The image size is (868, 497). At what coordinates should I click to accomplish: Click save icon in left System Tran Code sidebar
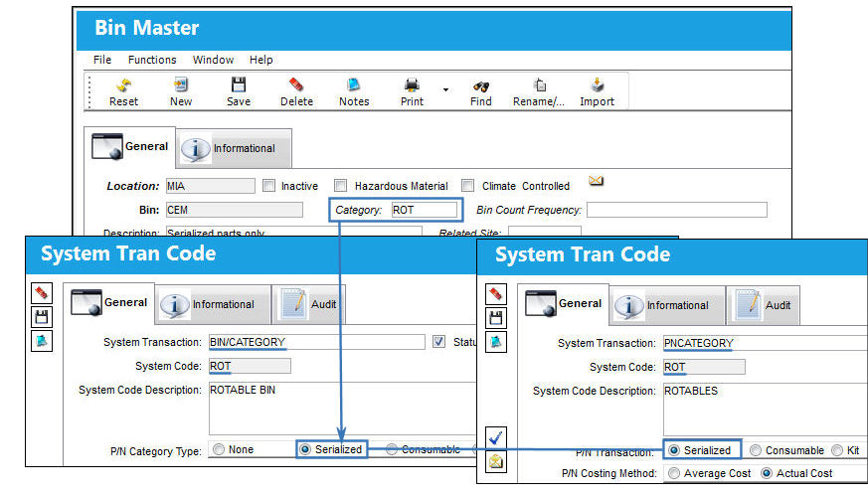point(42,317)
